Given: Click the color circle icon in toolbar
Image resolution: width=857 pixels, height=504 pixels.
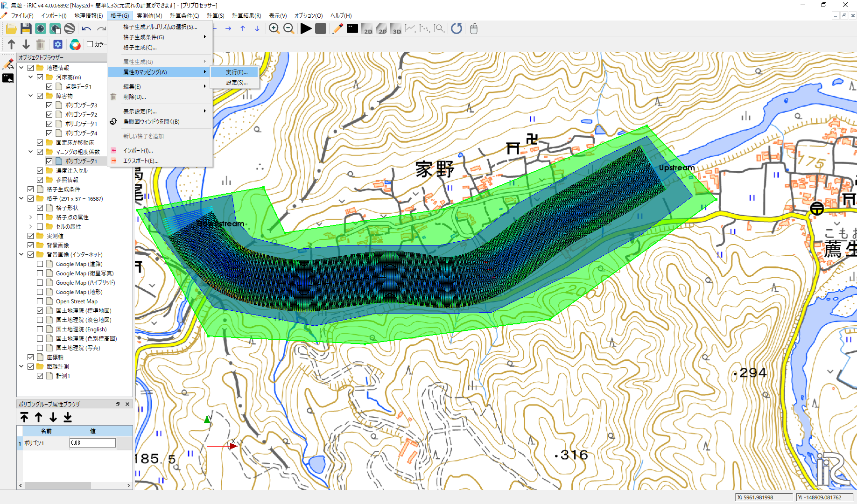Looking at the screenshot, I should point(75,44).
